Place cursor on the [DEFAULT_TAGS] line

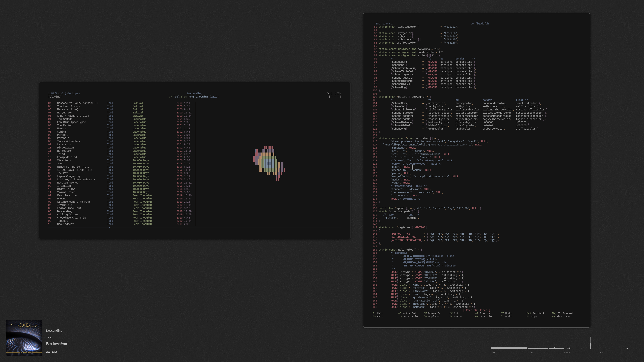(444, 234)
